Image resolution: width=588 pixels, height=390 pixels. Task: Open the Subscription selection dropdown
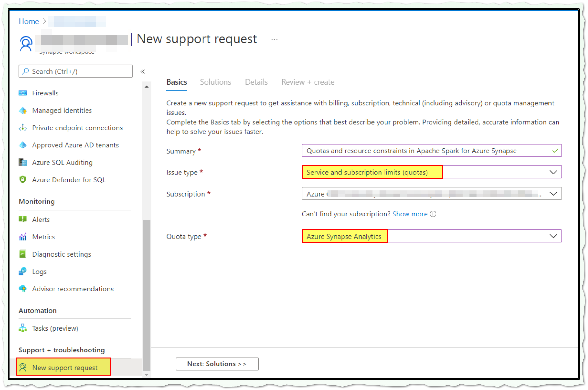tap(553, 193)
